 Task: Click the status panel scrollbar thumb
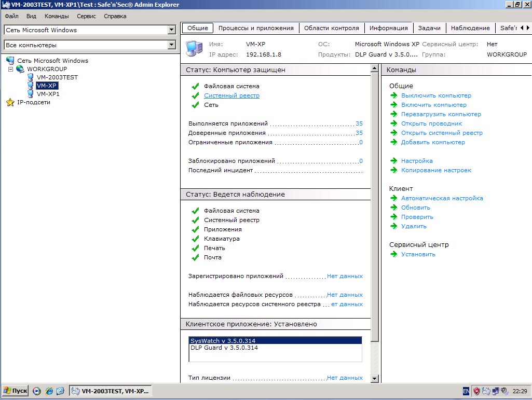tap(375, 207)
